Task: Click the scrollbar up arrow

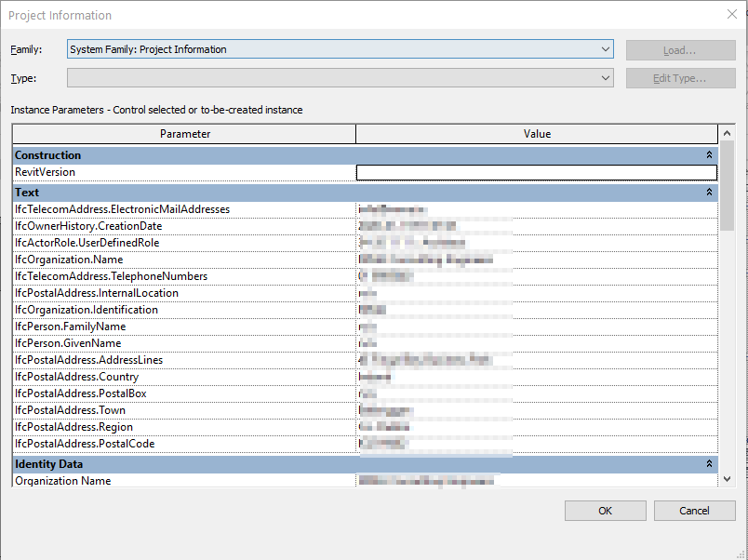Action: point(728,132)
